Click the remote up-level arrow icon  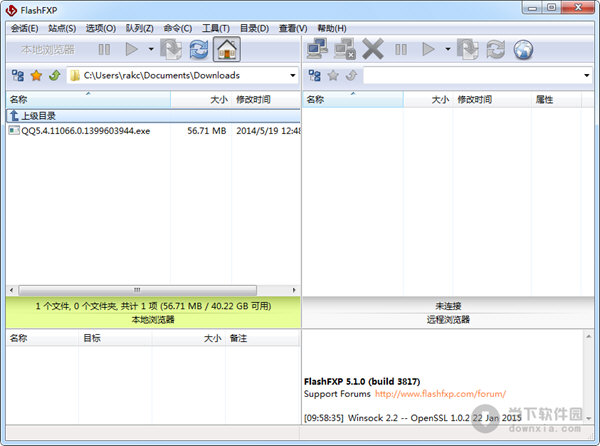click(352, 75)
